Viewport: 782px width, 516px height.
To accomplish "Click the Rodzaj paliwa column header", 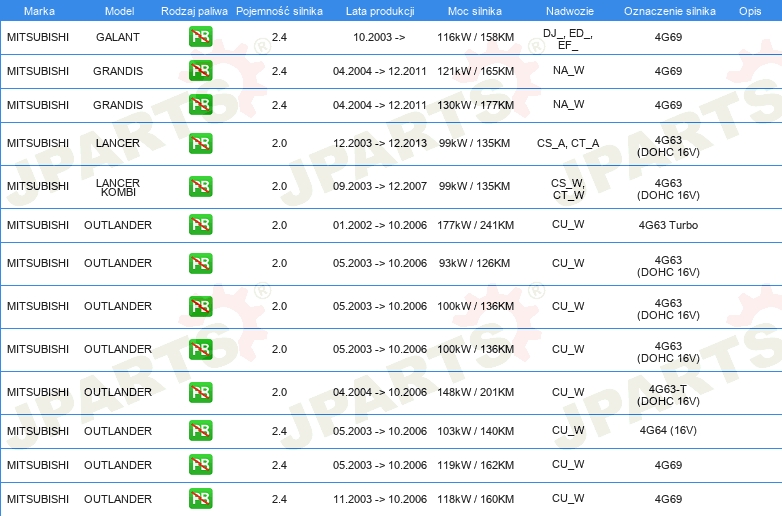I will pos(194,11).
